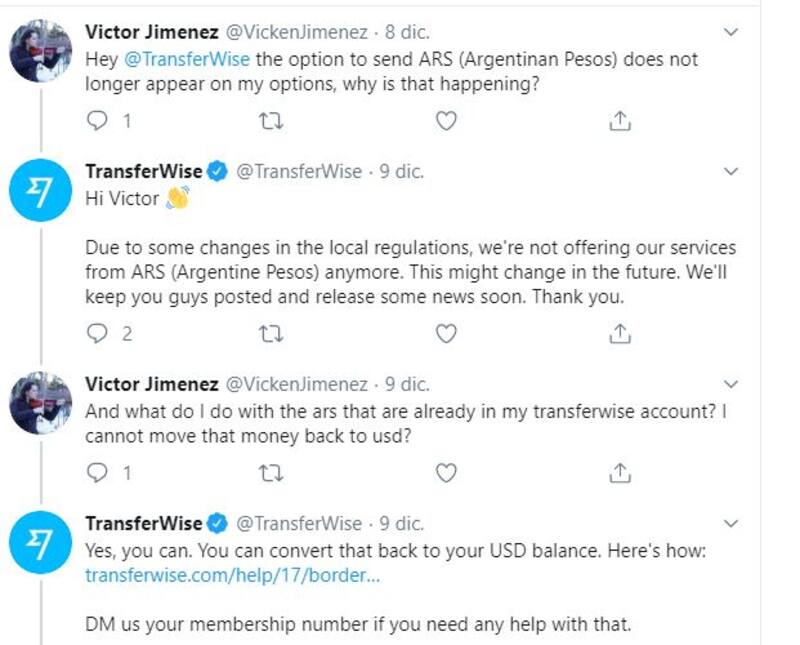Like Victor's tweet about moving money to USD

pos(446,472)
